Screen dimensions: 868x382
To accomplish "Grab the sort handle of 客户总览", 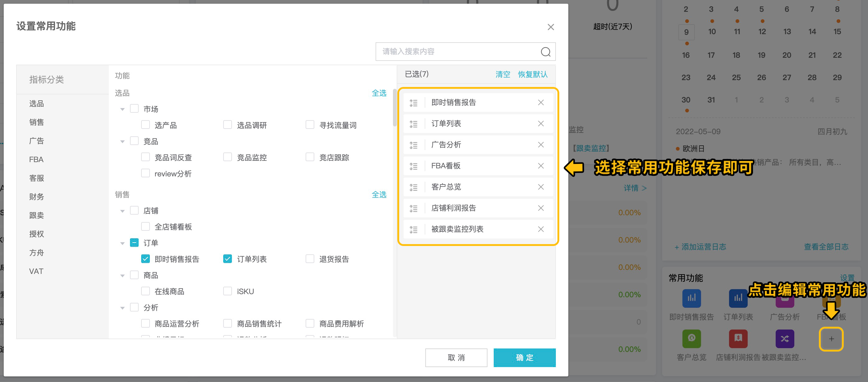I will tap(413, 187).
